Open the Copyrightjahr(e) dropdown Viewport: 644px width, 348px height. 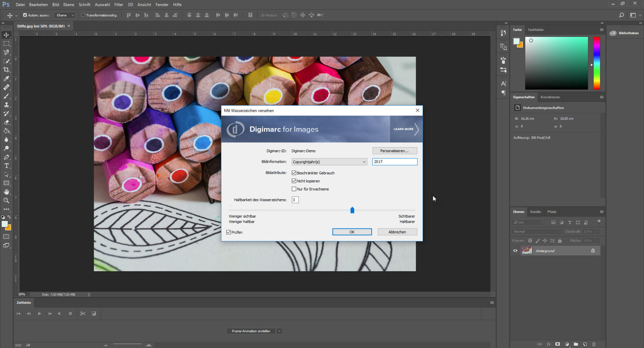point(329,162)
